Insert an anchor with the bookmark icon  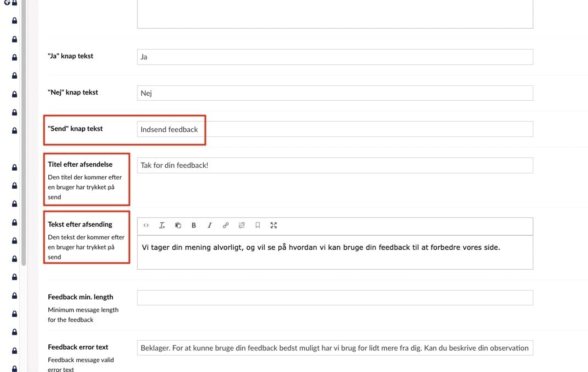click(258, 225)
